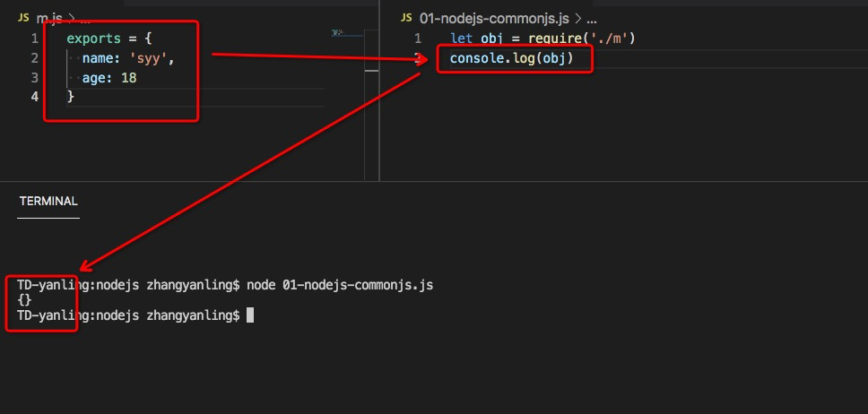Viewport: 868px width, 414px height.
Task: Click the JS icon of 01-nodejs-commonjs.js breadcrumb
Action: 406,18
